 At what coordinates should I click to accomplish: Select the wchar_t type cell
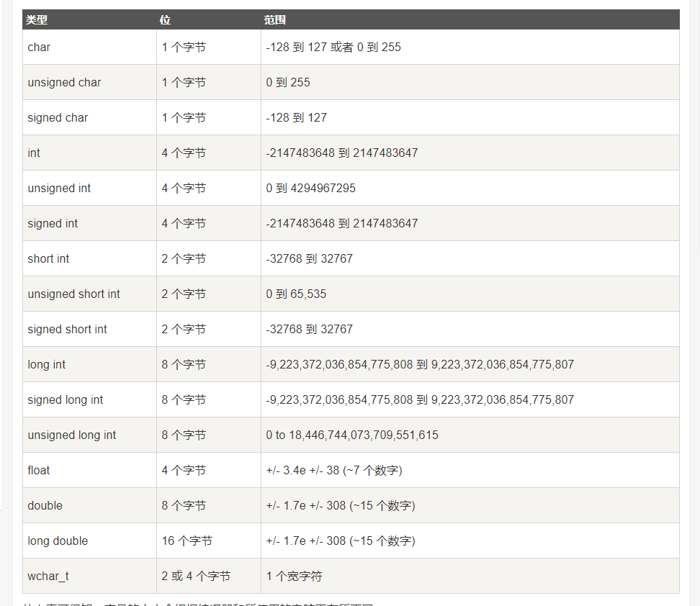(x=48, y=576)
